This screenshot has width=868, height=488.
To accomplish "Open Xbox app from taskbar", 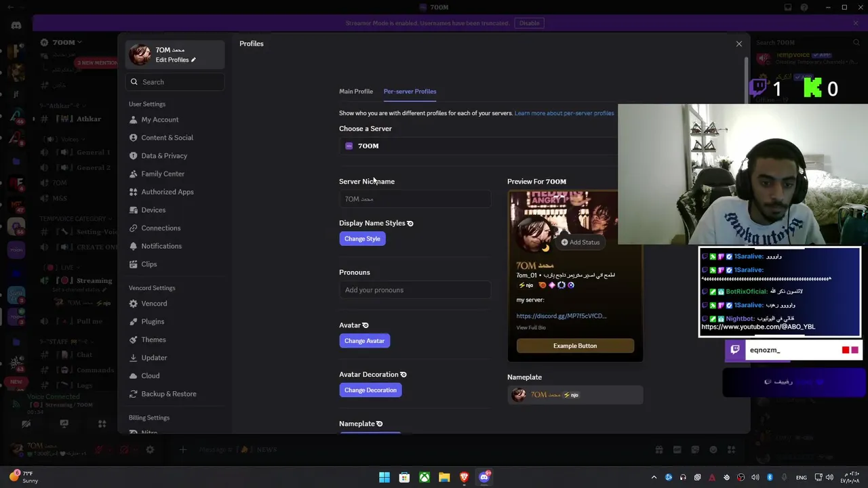I will [x=424, y=477].
